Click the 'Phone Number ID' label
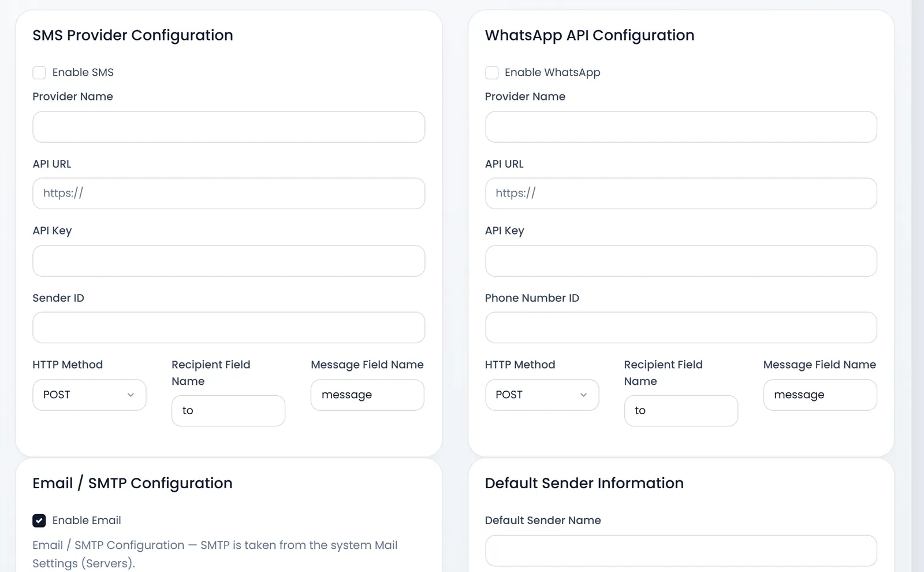Screen dimensions: 924x572 click(532, 298)
